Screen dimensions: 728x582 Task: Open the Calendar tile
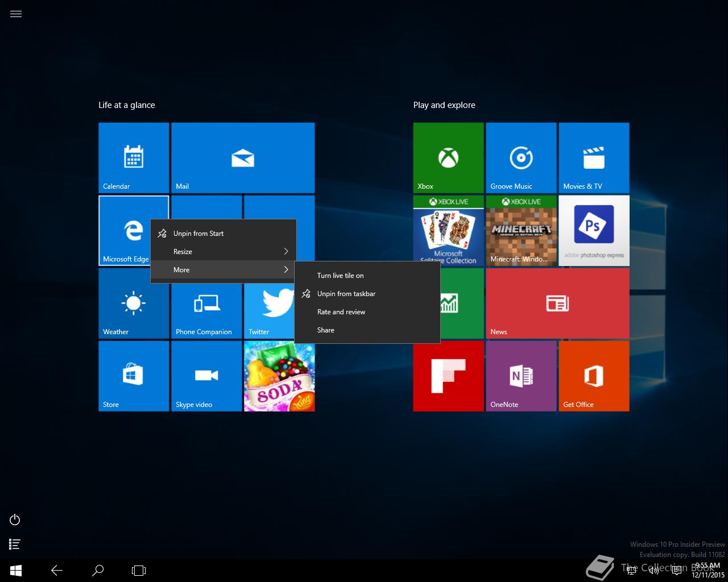134,158
